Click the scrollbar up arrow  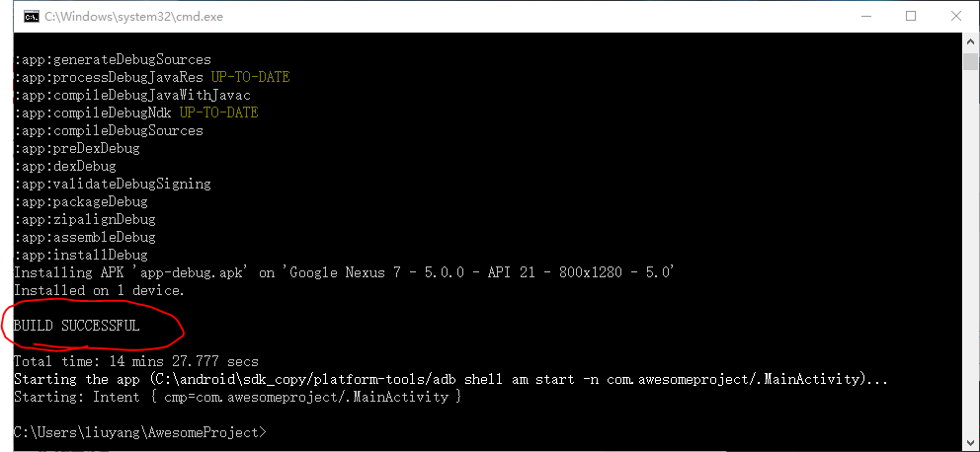[971, 41]
